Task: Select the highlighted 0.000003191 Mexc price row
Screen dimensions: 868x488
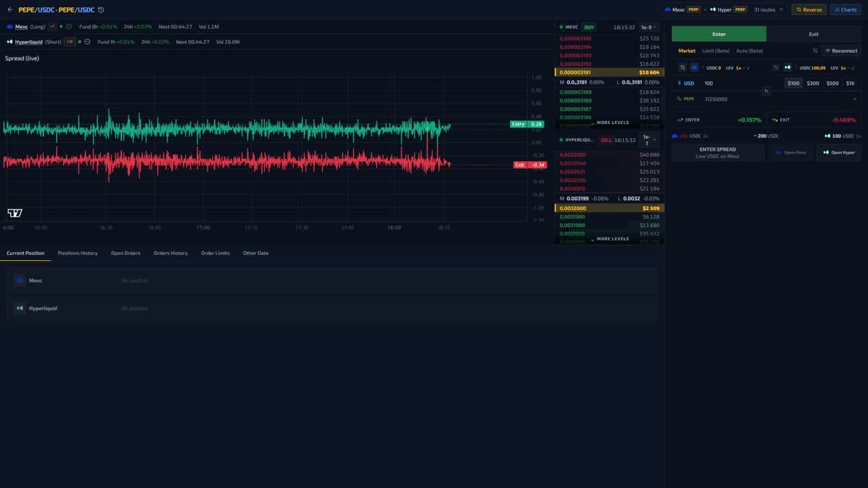Action: click(609, 73)
